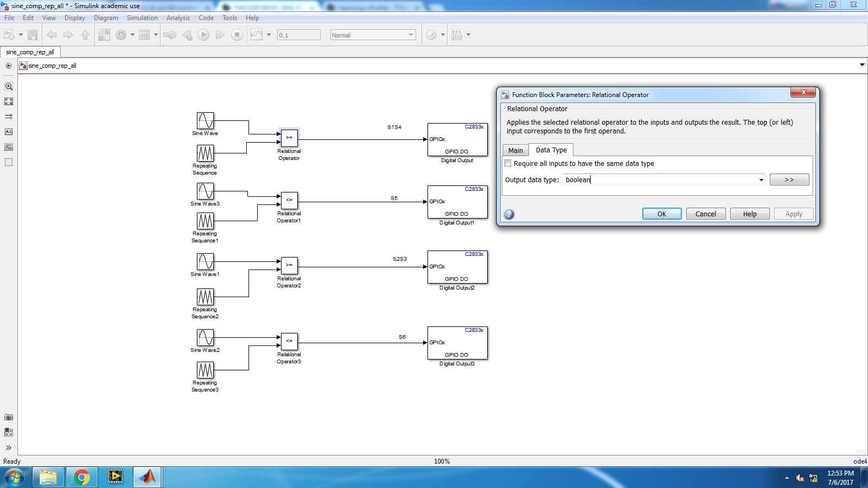The height and width of the screenshot is (488, 868).
Task: Select the Annotation tool in left palette
Action: click(x=9, y=132)
